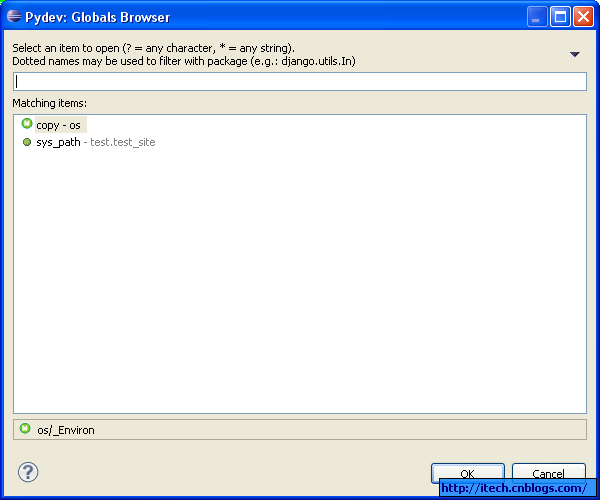Click the green method icon beside copy

pos(27,124)
